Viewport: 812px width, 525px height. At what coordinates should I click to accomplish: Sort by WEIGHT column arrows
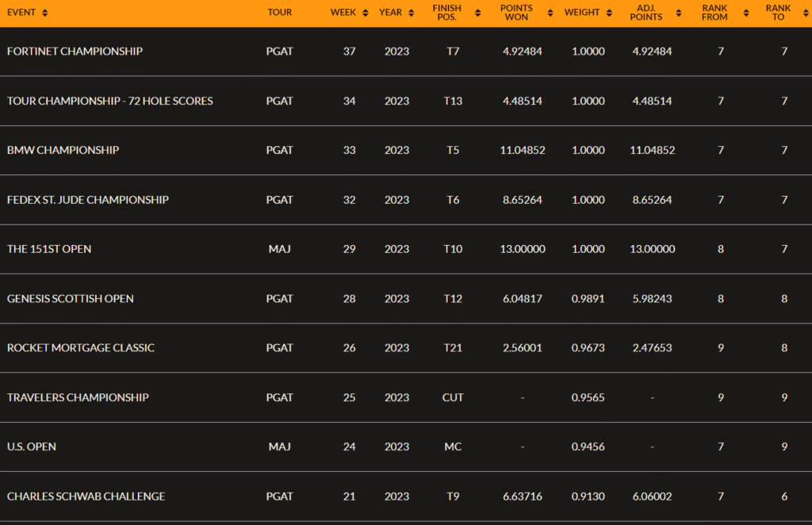click(x=609, y=13)
